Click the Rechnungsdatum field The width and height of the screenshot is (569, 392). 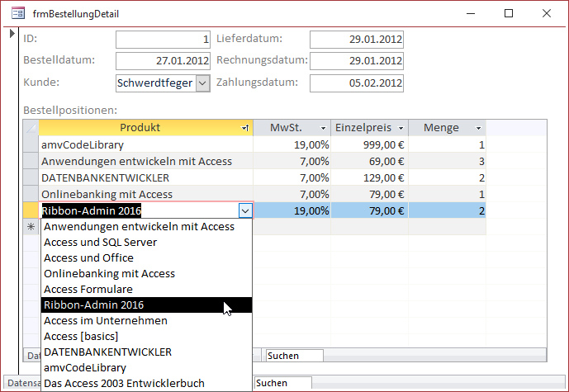[357, 60]
